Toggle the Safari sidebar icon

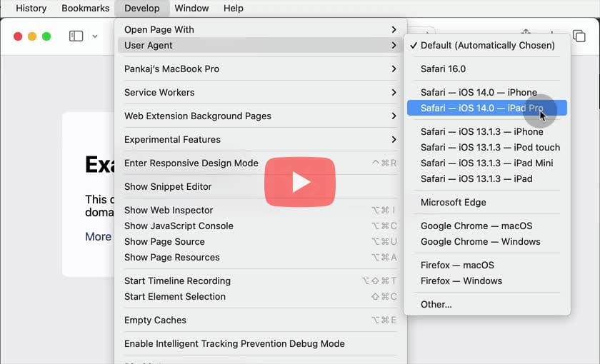click(76, 36)
